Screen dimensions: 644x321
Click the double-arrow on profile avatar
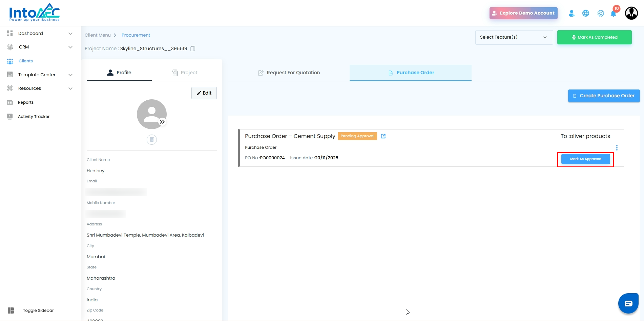[x=162, y=122]
